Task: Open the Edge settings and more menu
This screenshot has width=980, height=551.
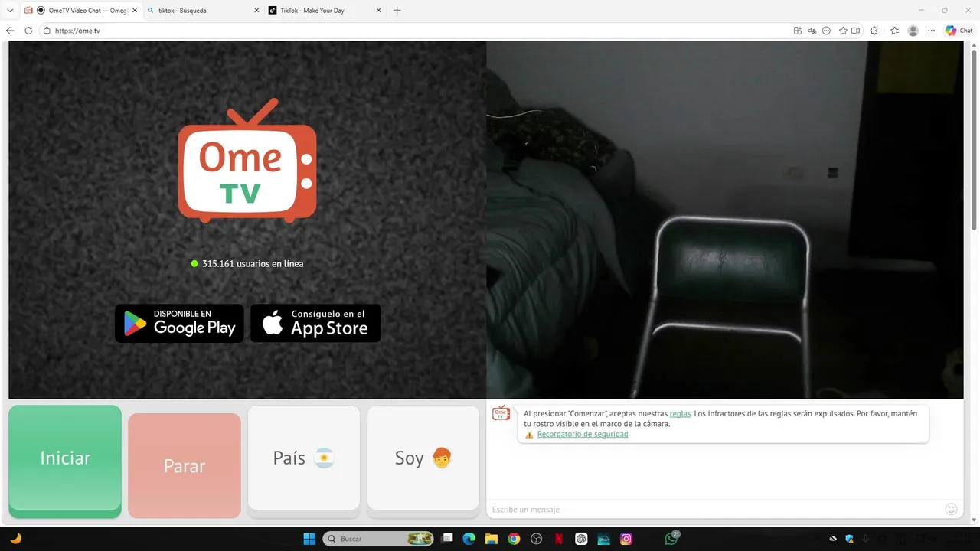Action: (931, 31)
